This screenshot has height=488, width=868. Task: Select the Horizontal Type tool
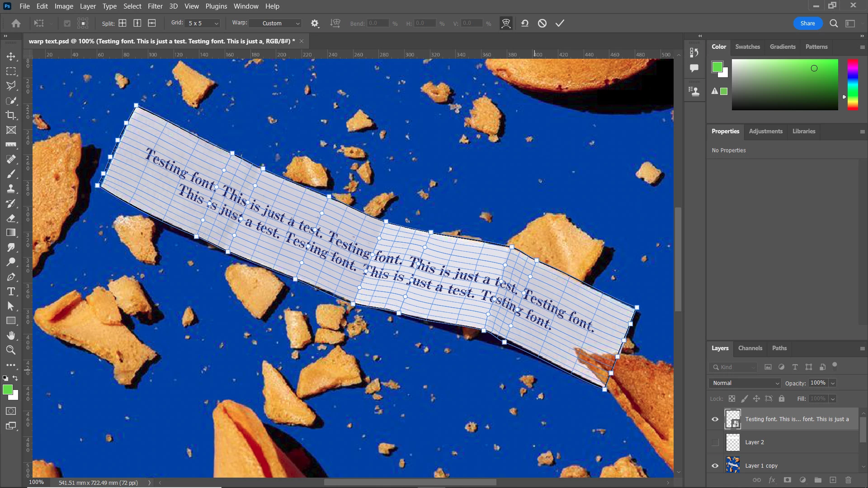tap(11, 291)
